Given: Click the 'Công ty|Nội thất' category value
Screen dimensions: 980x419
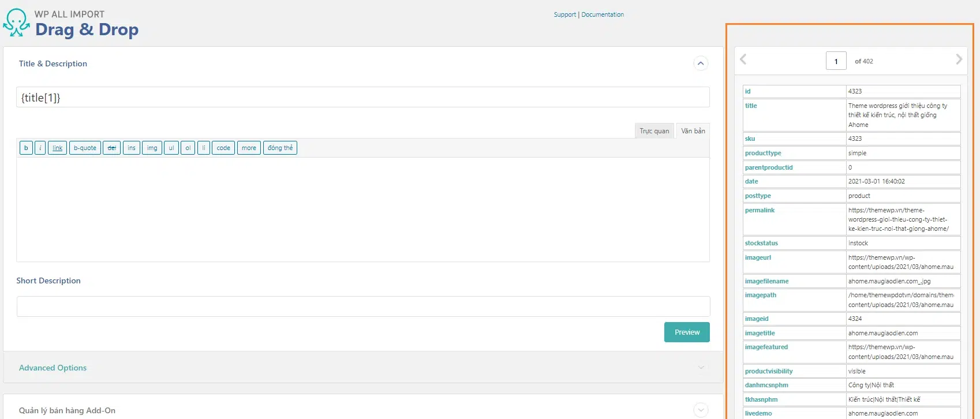Looking at the screenshot, I should point(871,385).
